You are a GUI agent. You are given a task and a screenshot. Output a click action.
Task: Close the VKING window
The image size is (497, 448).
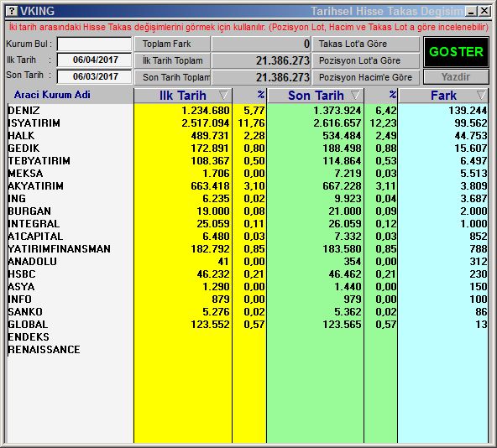pyautogui.click(x=484, y=12)
